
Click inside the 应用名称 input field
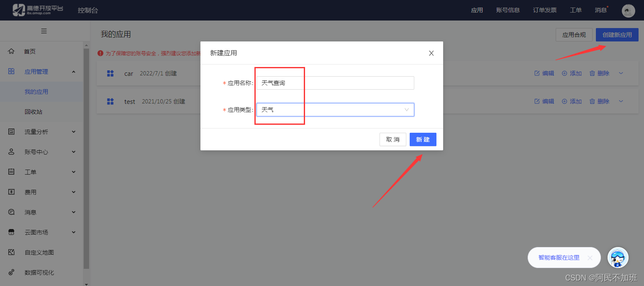click(335, 83)
